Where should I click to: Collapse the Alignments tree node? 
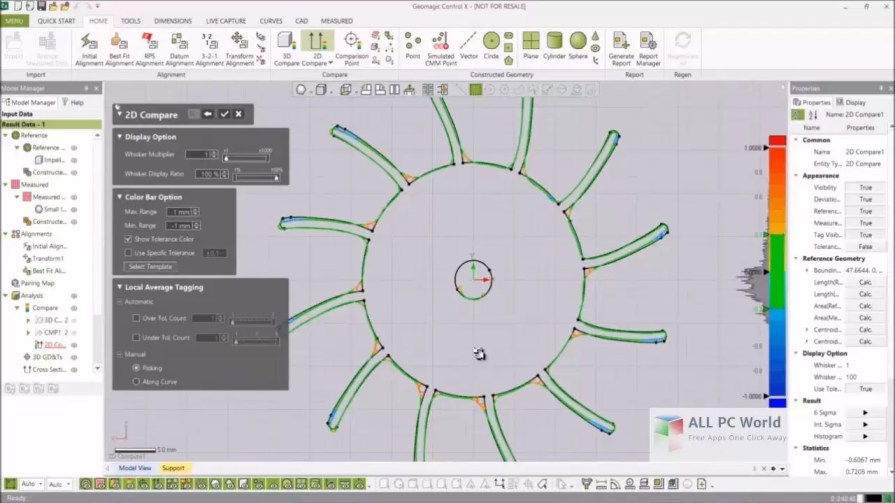click(6, 234)
